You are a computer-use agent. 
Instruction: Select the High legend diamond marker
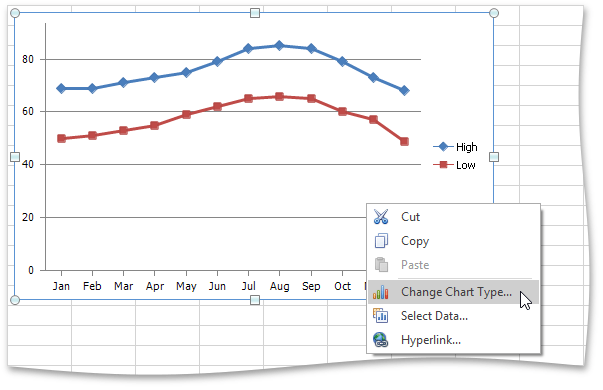pyautogui.click(x=443, y=147)
